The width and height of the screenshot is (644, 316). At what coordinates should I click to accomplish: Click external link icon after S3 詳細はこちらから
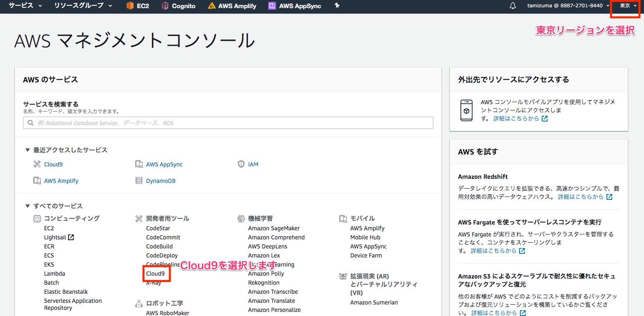coord(523,313)
